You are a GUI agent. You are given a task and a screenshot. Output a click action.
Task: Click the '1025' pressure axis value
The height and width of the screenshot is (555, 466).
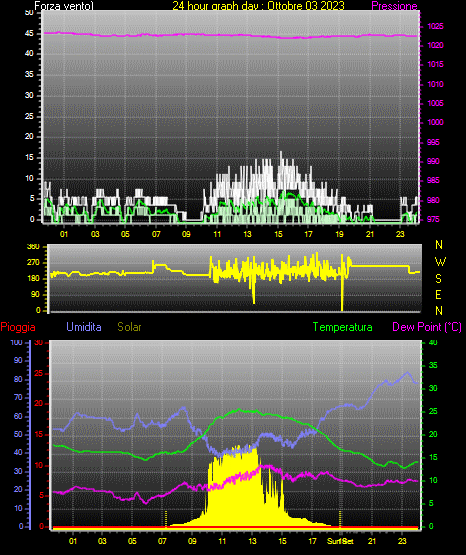[435, 26]
